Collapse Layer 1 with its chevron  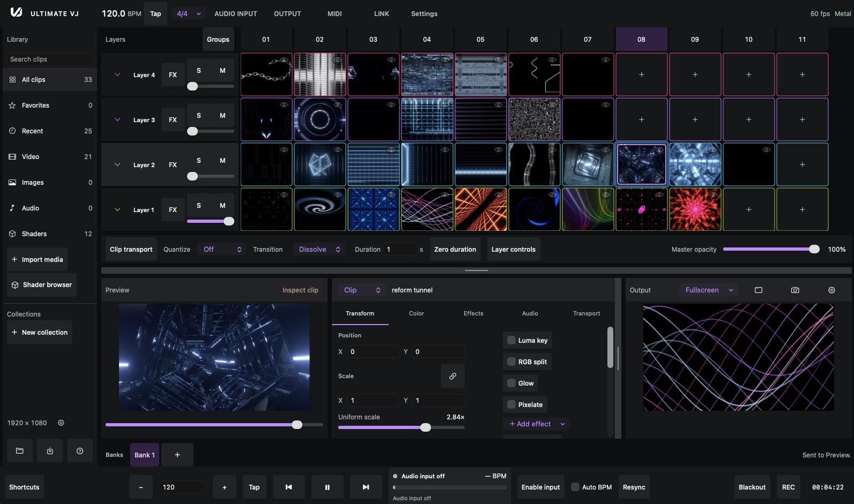[117, 209]
